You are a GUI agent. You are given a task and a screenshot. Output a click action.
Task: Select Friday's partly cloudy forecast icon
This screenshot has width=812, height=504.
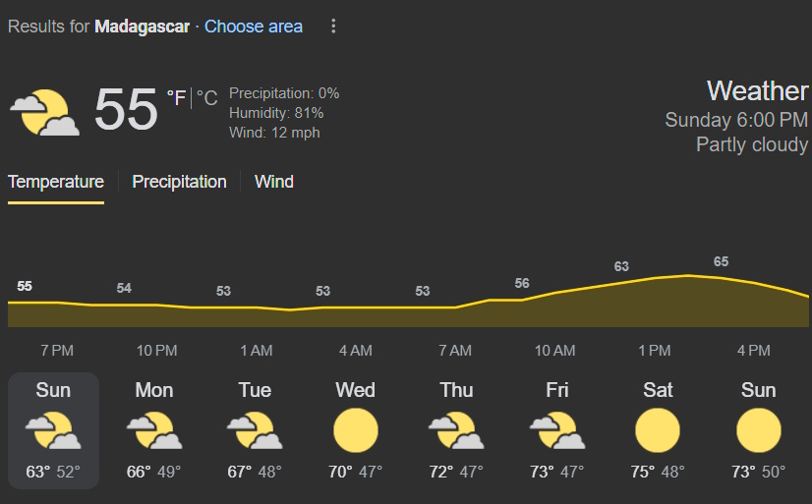click(x=557, y=430)
